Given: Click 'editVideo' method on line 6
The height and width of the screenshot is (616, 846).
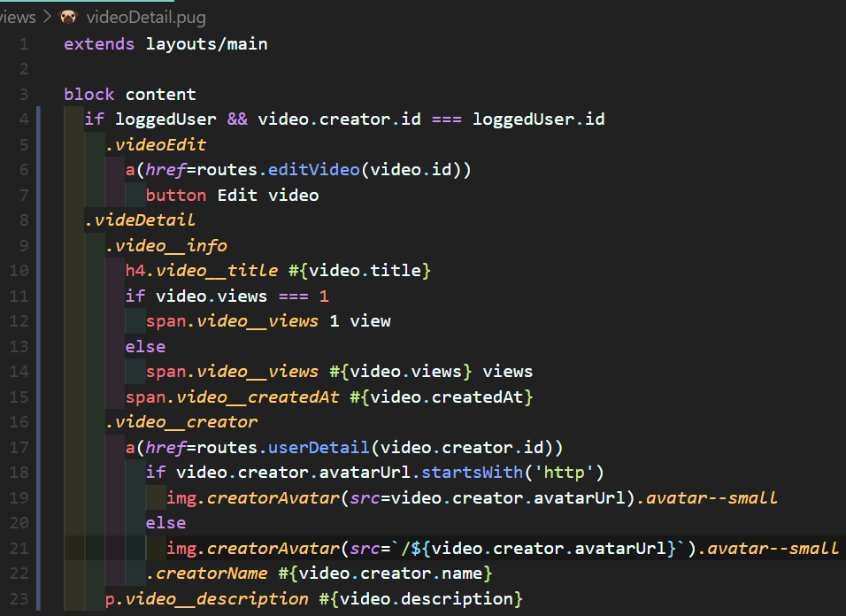Looking at the screenshot, I should 313,170.
